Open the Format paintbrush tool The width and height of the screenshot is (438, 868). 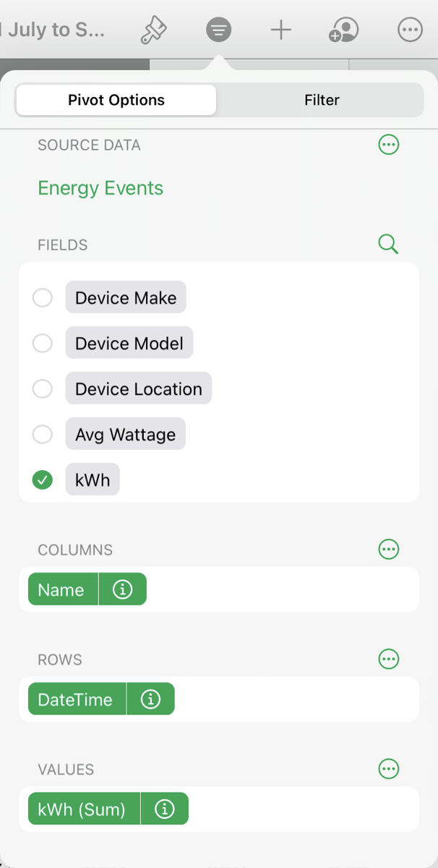[153, 30]
